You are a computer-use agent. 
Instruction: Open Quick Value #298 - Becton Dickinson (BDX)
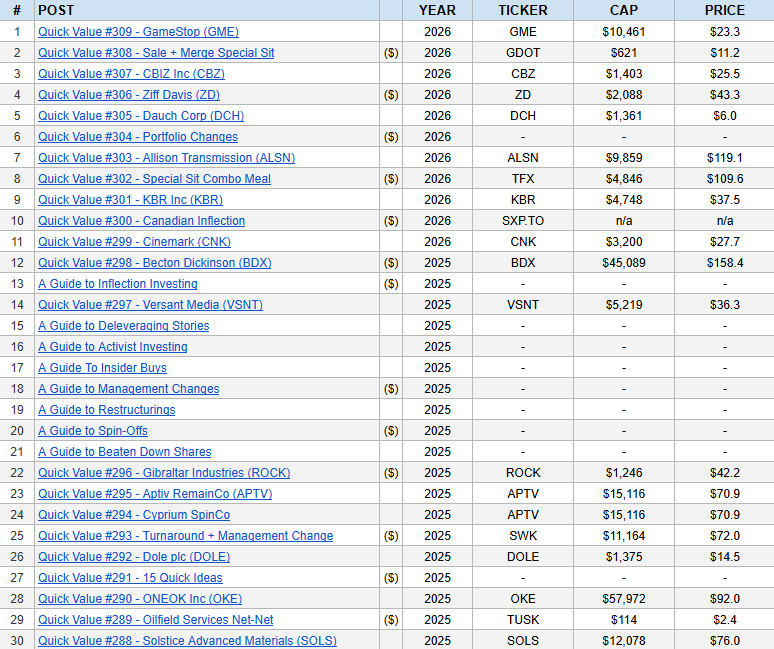[x=155, y=263]
